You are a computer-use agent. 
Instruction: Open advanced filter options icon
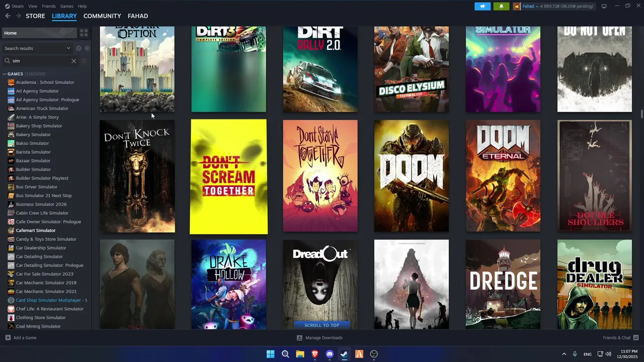pyautogui.click(x=84, y=61)
